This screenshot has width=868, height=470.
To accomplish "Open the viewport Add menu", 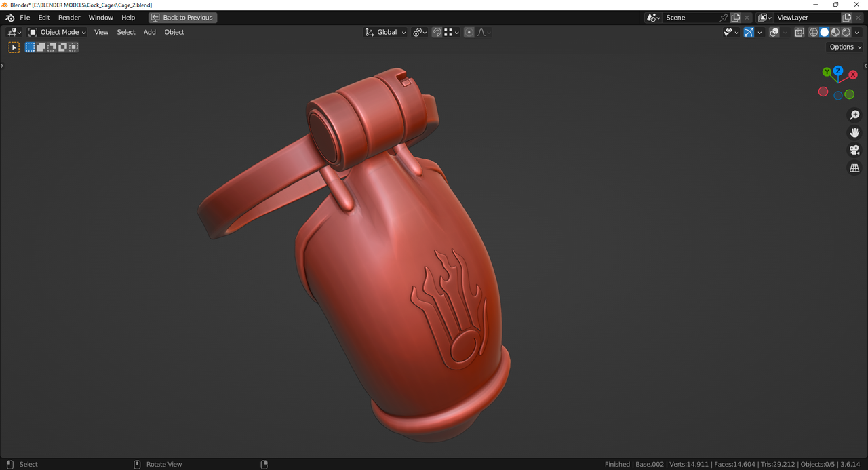I will coord(150,32).
